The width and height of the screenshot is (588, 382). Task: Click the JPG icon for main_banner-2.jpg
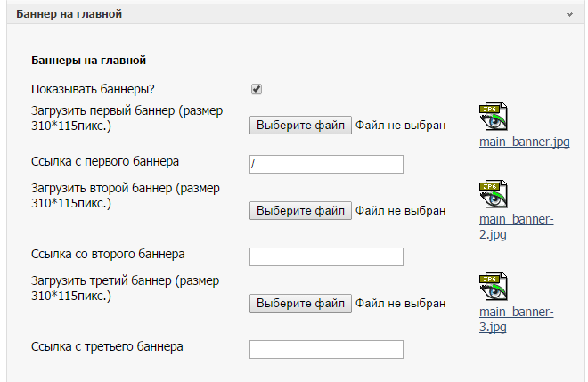494,195
